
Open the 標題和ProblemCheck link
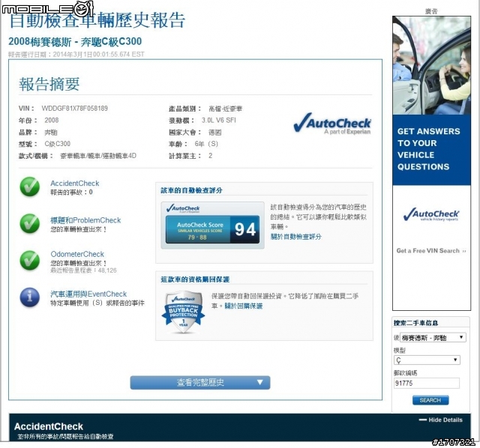(x=85, y=220)
